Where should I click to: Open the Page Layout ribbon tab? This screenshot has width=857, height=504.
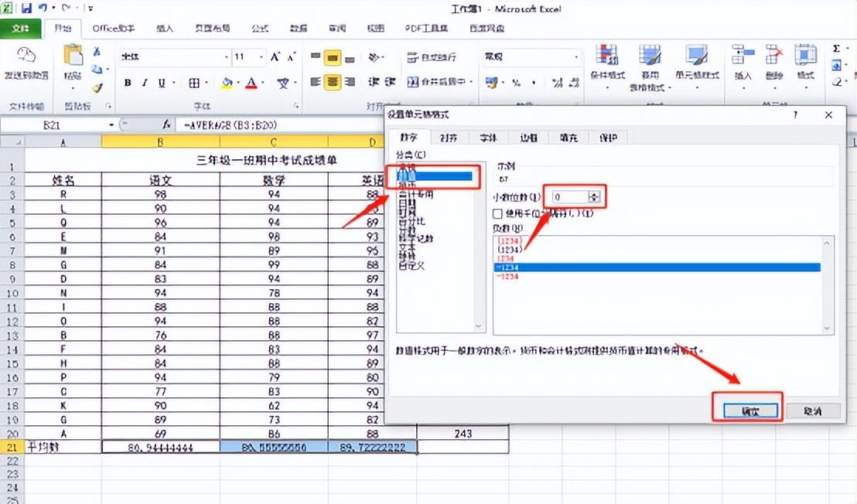pyautogui.click(x=212, y=29)
